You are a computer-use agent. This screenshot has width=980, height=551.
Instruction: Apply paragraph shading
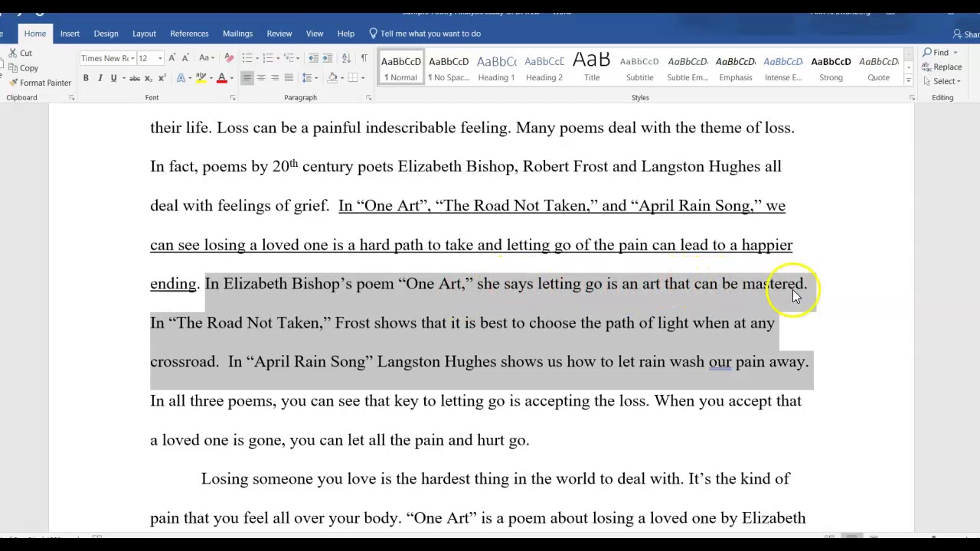tap(332, 78)
